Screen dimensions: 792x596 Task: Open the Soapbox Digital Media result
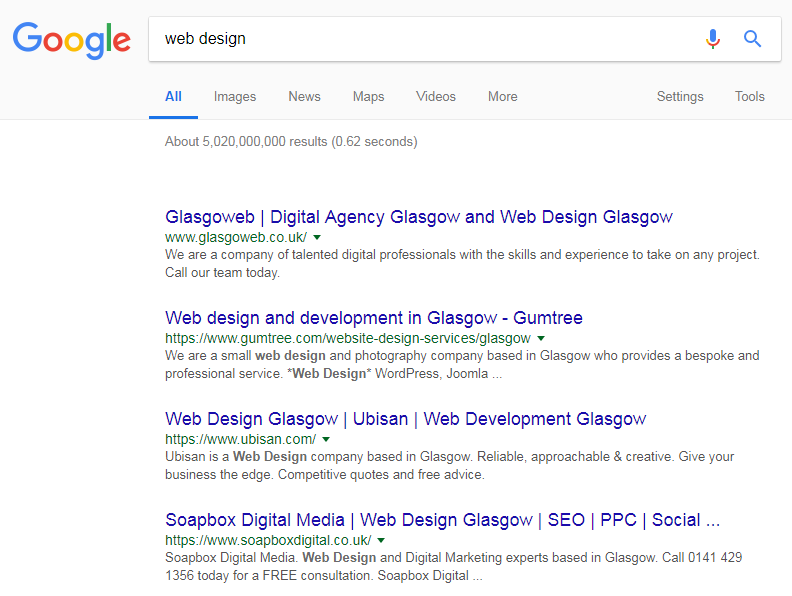(442, 520)
